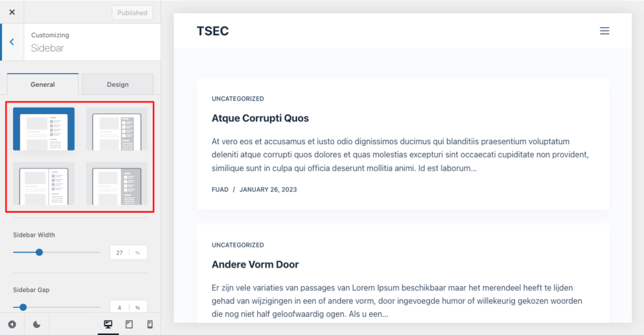
Task: Switch to desktop preview device
Action: pyautogui.click(x=108, y=324)
